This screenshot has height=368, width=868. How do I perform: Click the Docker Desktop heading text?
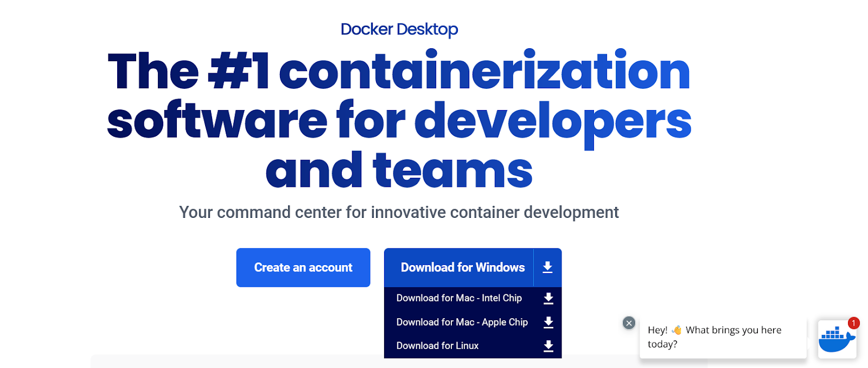[x=399, y=29]
